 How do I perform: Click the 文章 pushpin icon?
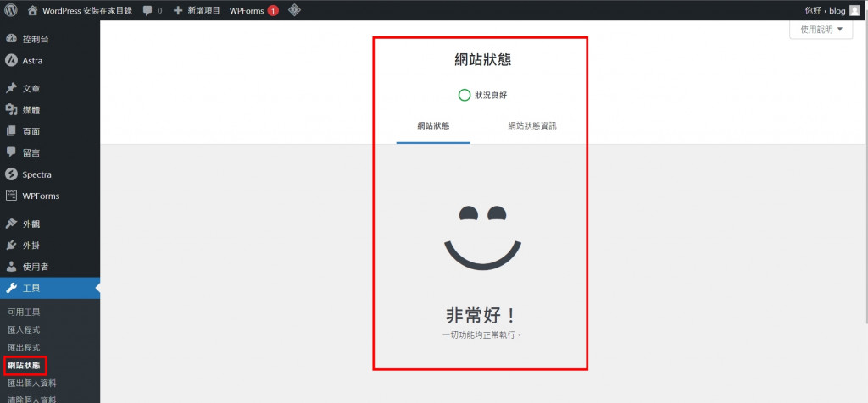pos(11,88)
